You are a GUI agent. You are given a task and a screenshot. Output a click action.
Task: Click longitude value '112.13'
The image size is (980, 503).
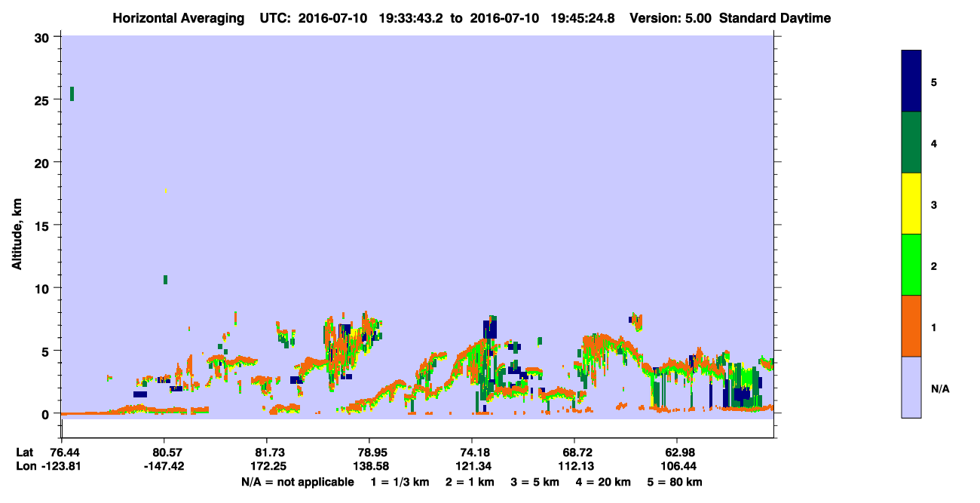(575, 466)
